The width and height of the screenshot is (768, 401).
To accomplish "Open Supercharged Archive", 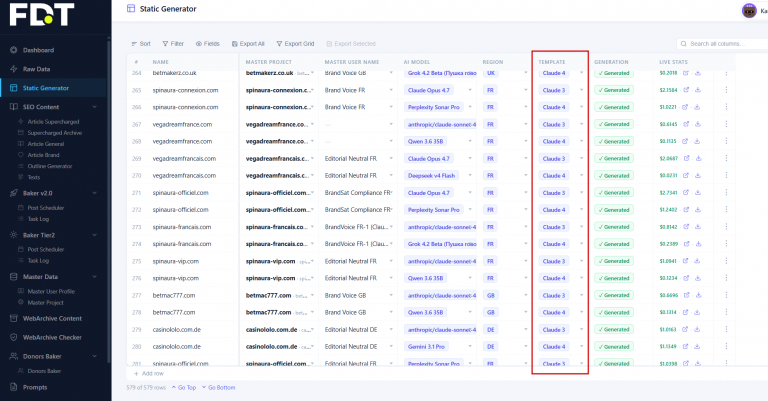I will click(x=54, y=133).
